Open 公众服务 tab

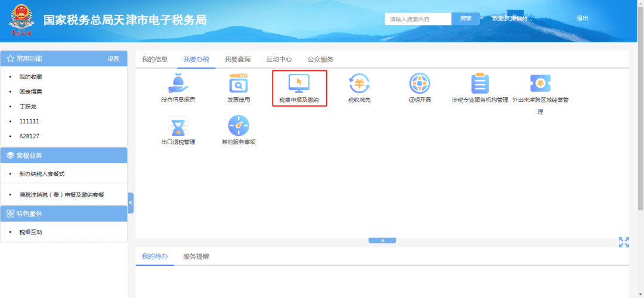point(320,59)
